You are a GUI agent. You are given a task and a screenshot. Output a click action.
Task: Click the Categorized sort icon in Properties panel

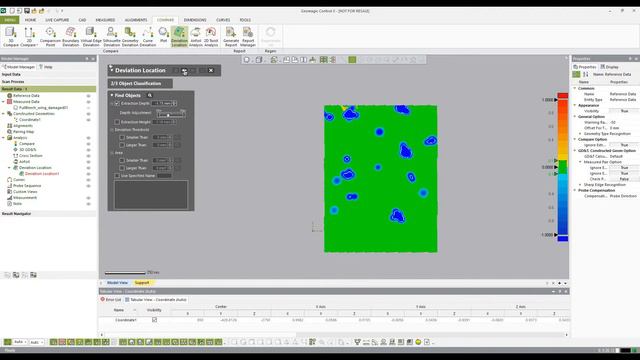click(576, 74)
